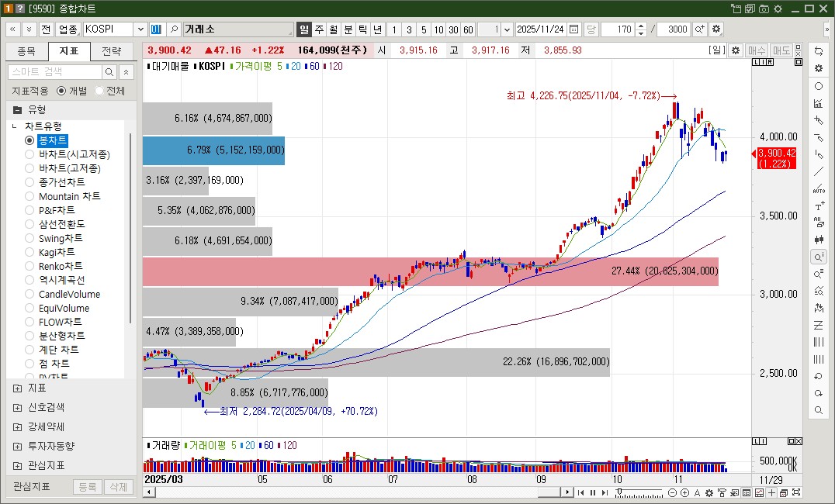The height and width of the screenshot is (504, 835).
Task: Click the gear icon next to 3000 field
Action: (x=716, y=29)
